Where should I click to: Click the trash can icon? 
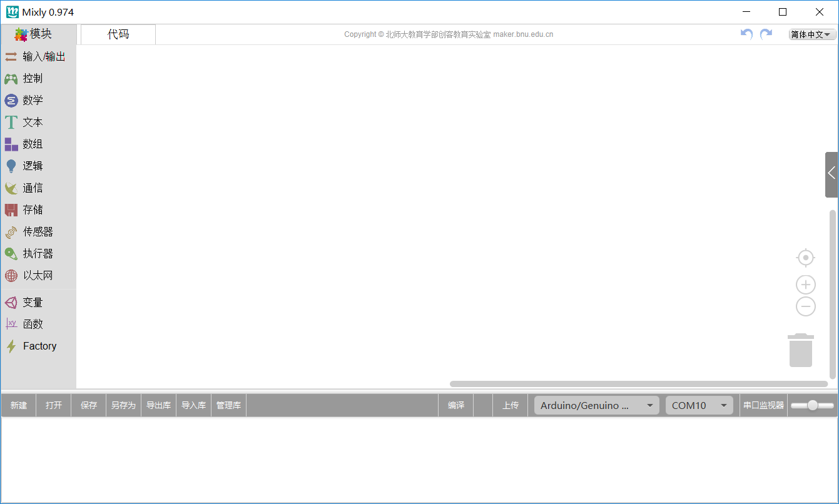click(801, 350)
